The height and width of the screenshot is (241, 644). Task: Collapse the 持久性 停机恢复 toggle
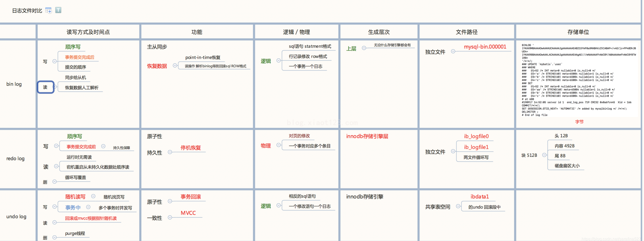pos(170,152)
